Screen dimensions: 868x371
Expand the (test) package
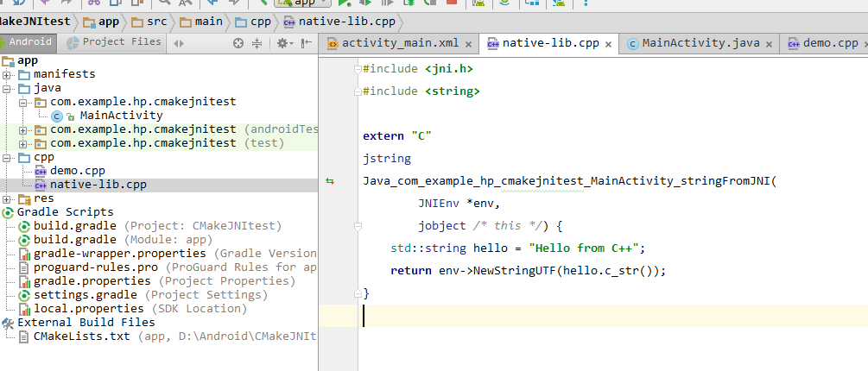[x=22, y=144]
